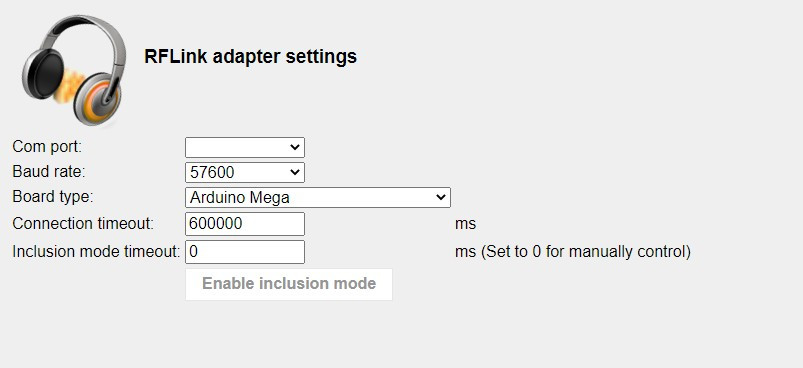Click the Enable inclusion mode button

tap(289, 284)
